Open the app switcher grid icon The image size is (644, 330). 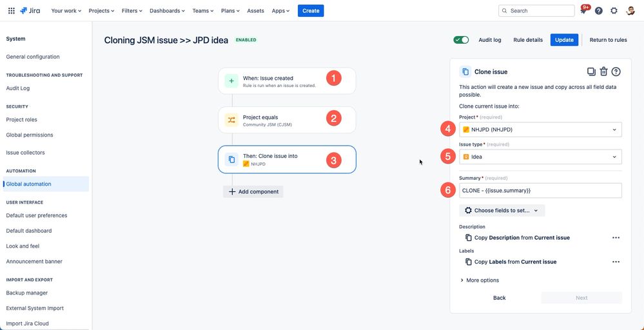12,11
